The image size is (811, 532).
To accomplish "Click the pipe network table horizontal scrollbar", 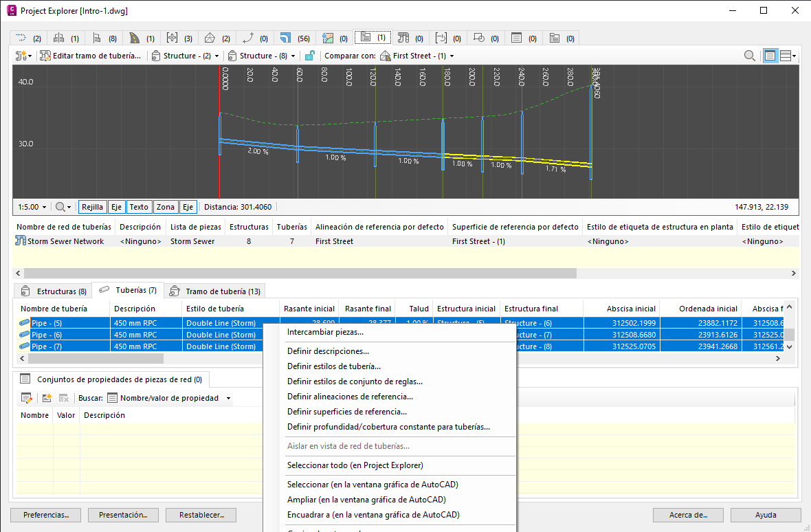I will tap(405, 273).
